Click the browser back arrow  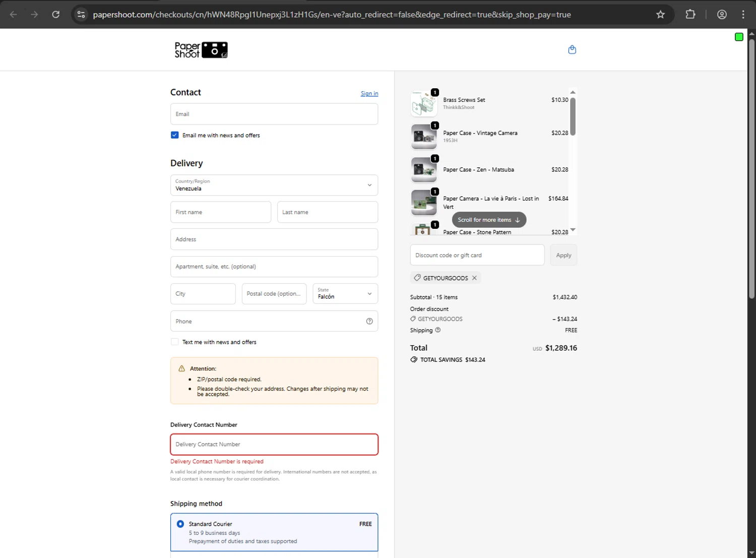(x=14, y=15)
